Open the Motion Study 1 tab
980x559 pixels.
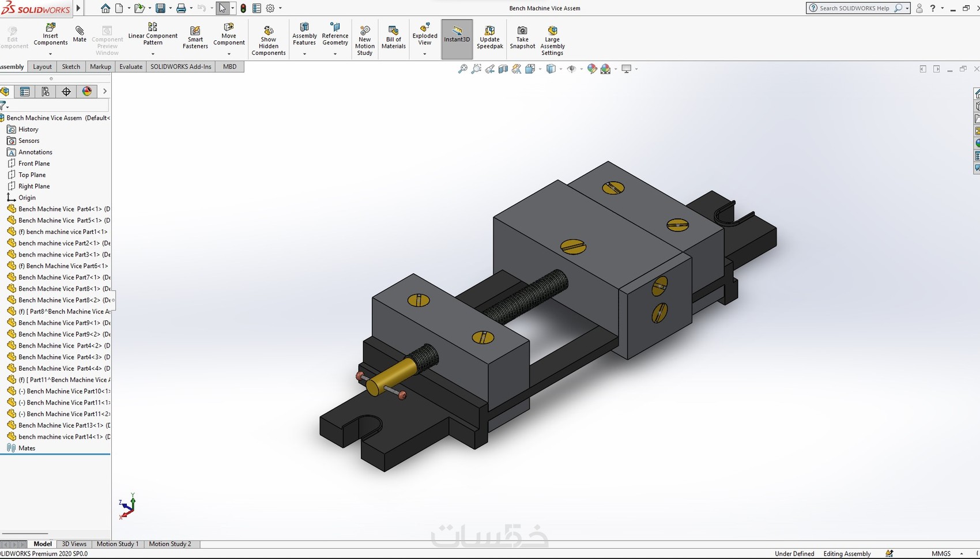tap(118, 544)
